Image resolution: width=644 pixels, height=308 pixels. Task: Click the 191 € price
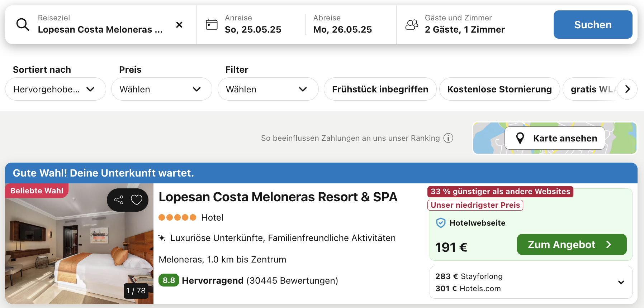pos(451,247)
